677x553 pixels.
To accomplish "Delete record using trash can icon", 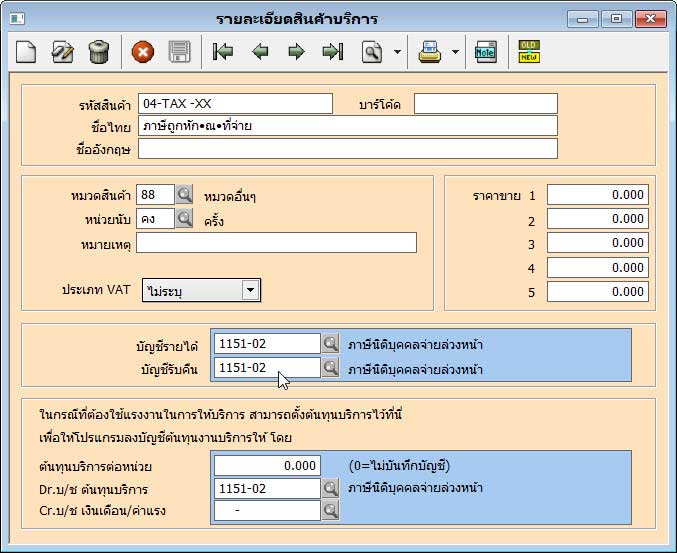I will 99,52.
